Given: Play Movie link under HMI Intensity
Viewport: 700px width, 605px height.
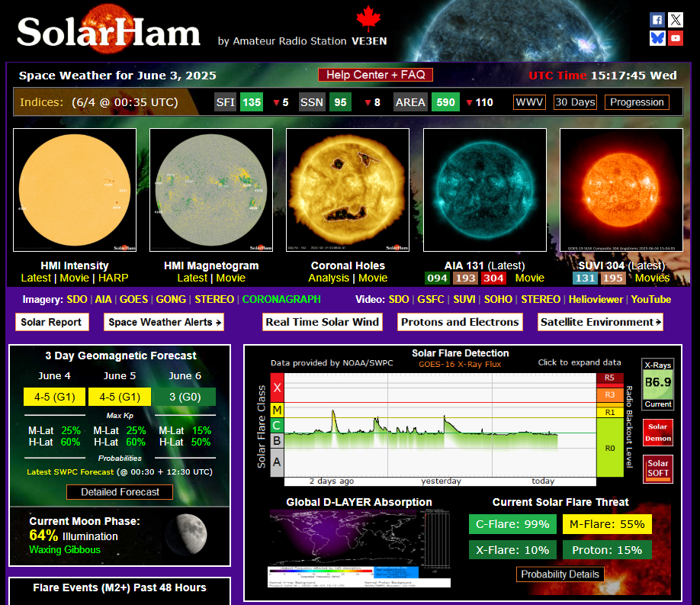Looking at the screenshot, I should [x=75, y=278].
